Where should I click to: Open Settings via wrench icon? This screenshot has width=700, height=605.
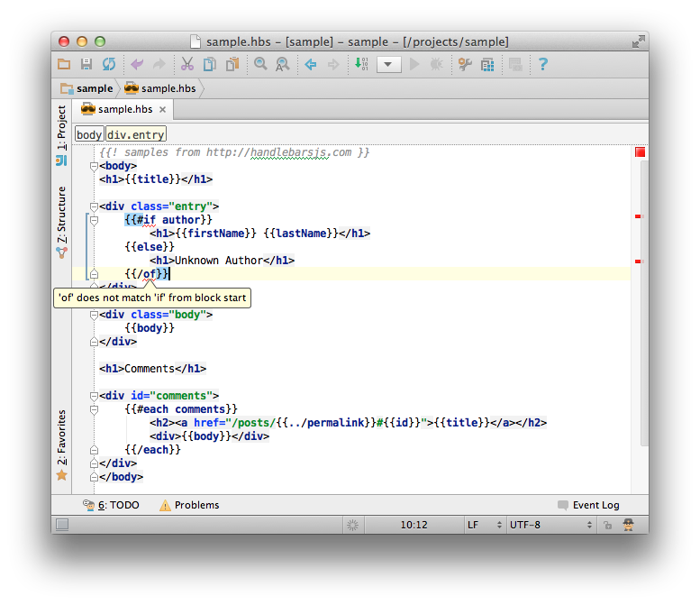[x=465, y=64]
